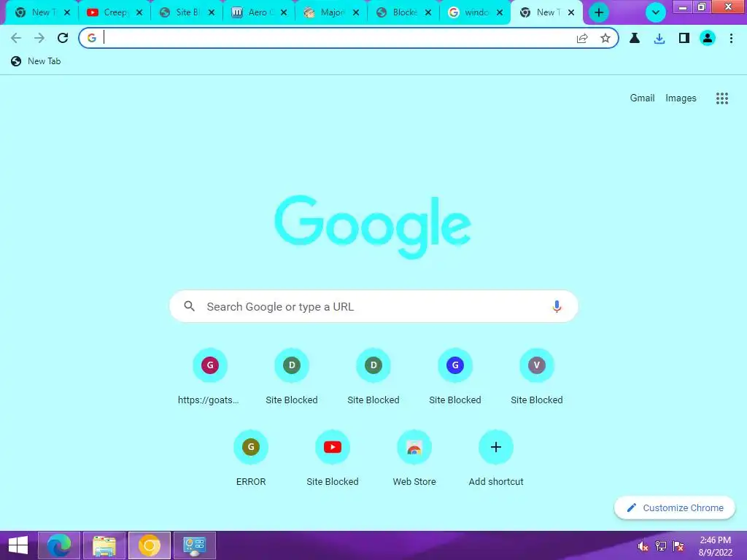Open the New Tab bookmark
Screen dimensions: 747x560
[x=36, y=61]
